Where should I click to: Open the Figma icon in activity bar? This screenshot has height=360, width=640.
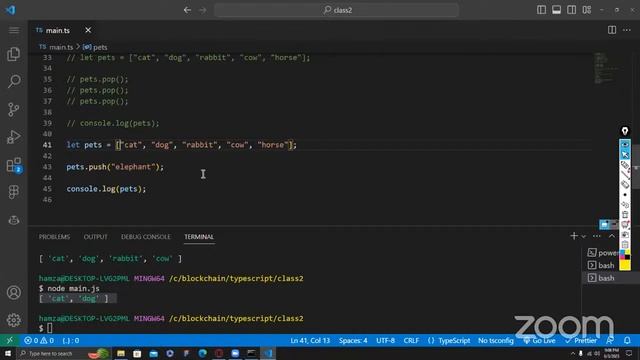[x=13, y=192]
